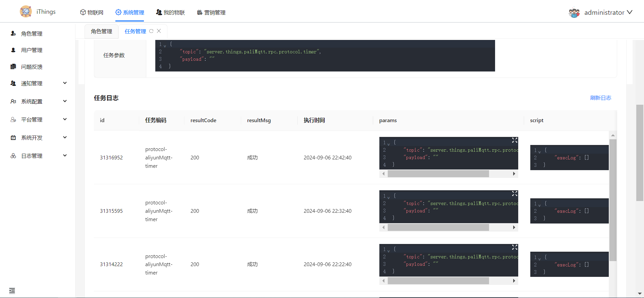Switch to the 角色管理 tab

(101, 31)
